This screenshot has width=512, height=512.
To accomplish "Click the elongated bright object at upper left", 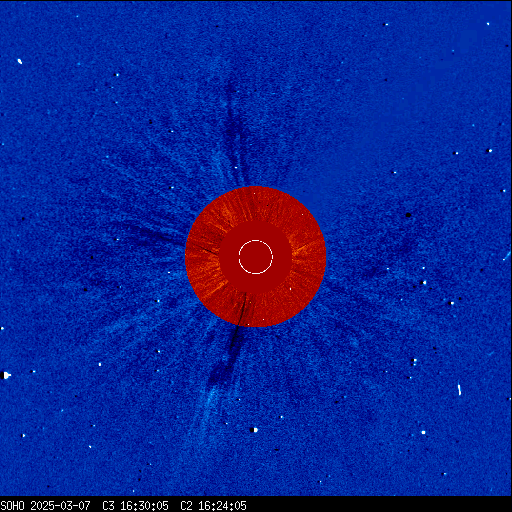I will tap(20, 61).
